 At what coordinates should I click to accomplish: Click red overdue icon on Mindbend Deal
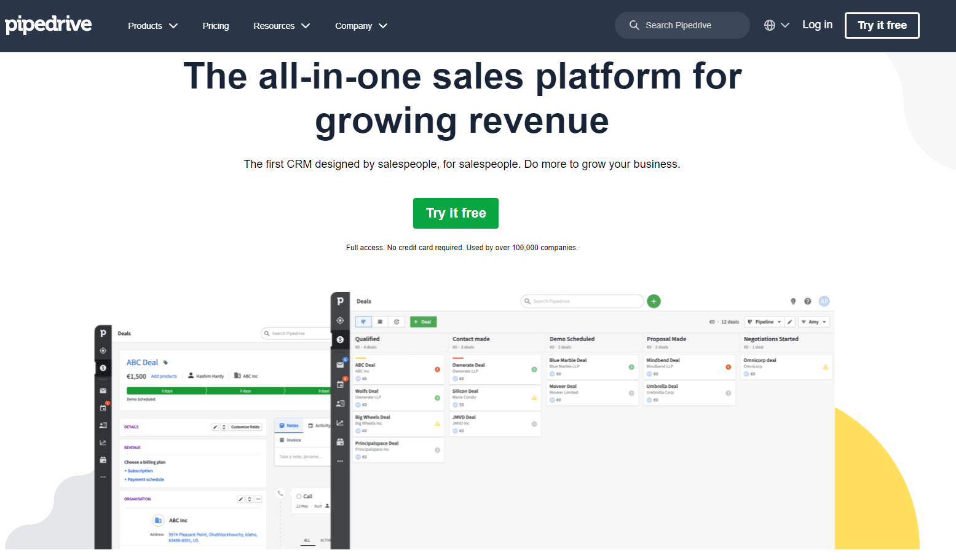(728, 367)
